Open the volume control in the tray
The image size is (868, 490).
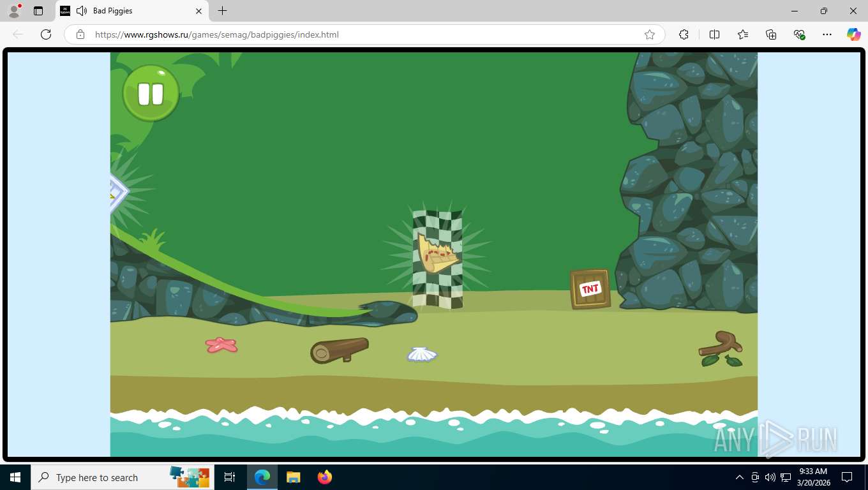pos(770,477)
